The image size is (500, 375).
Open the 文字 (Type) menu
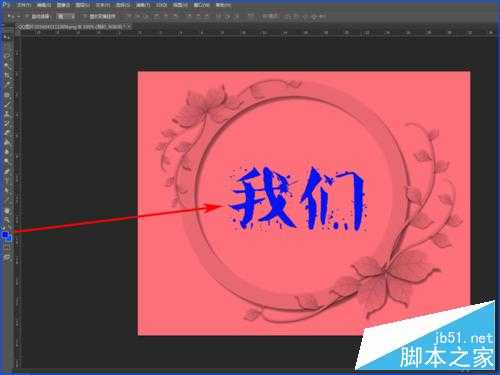(103, 5)
